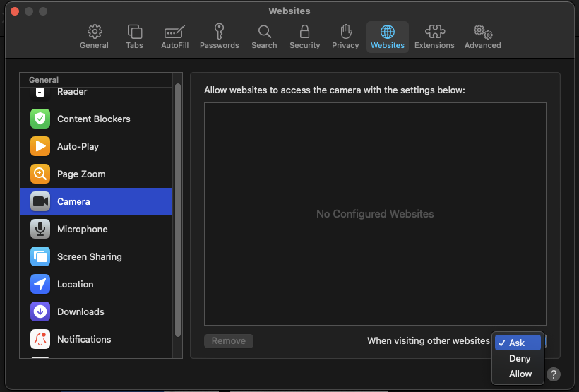Viewport: 579px width, 392px height.
Task: Select the Screen Sharing label
Action: [90, 257]
